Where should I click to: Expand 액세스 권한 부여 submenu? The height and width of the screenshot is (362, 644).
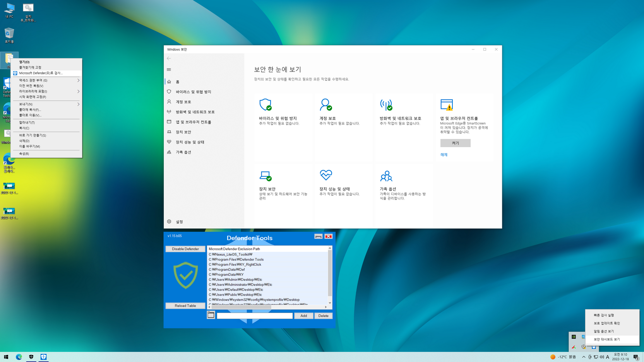(x=46, y=80)
